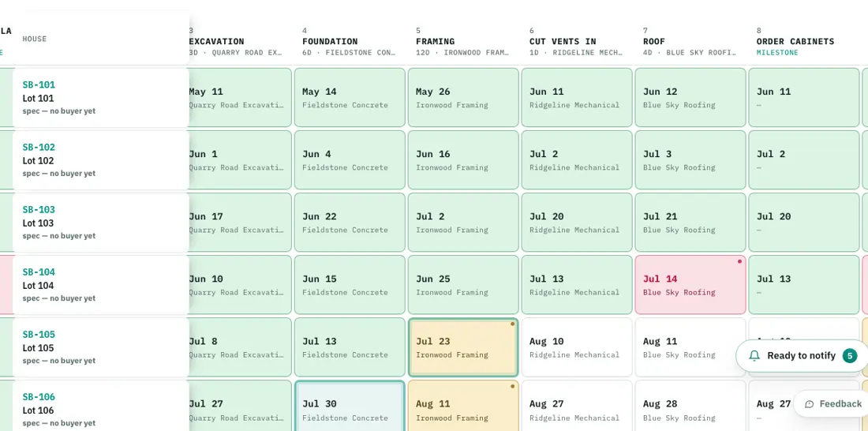Screen dimensions: 868x431
Task: Click the Ready to notify button
Action: coord(803,356)
